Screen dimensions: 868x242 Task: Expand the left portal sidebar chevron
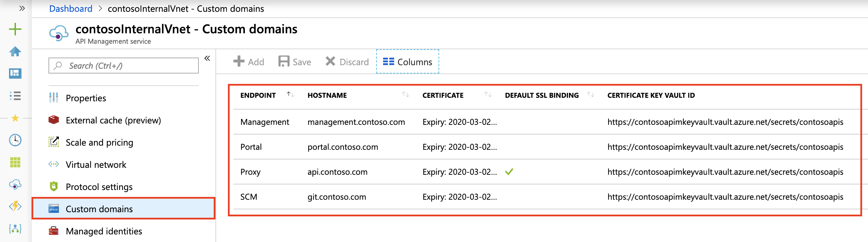click(22, 8)
